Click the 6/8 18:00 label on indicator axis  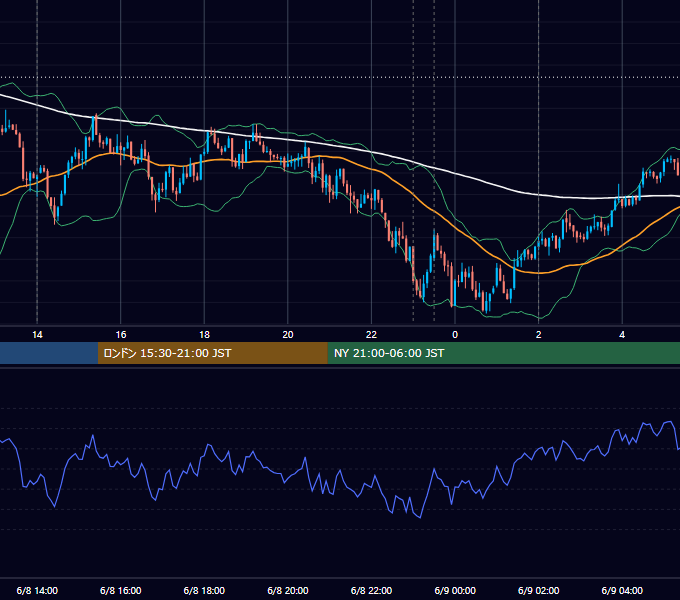204,590
